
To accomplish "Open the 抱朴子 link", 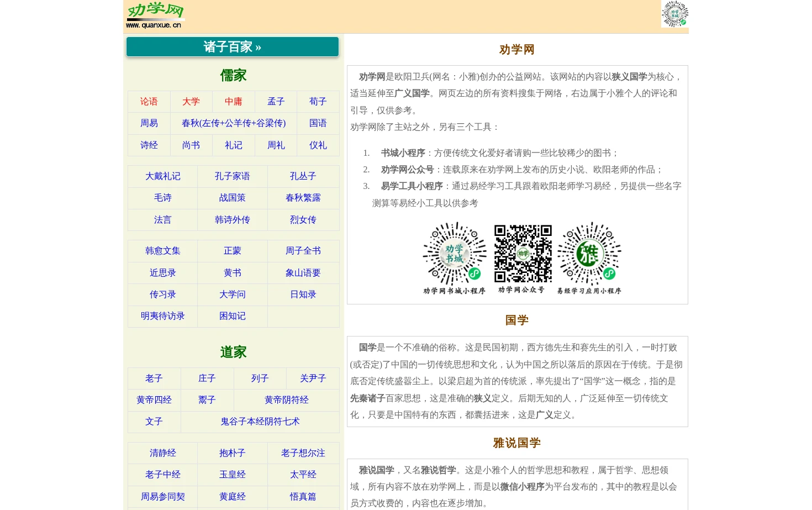I will [x=233, y=453].
